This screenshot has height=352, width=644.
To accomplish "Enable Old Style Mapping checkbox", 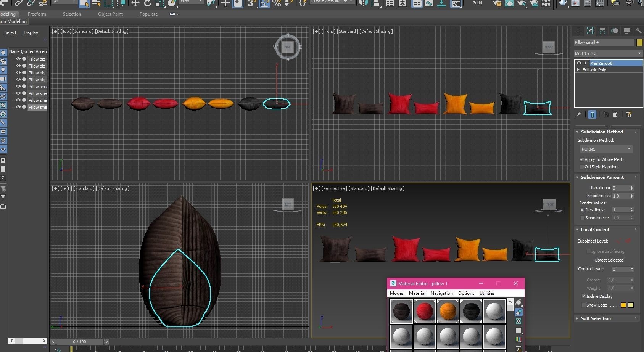I will pyautogui.click(x=582, y=167).
